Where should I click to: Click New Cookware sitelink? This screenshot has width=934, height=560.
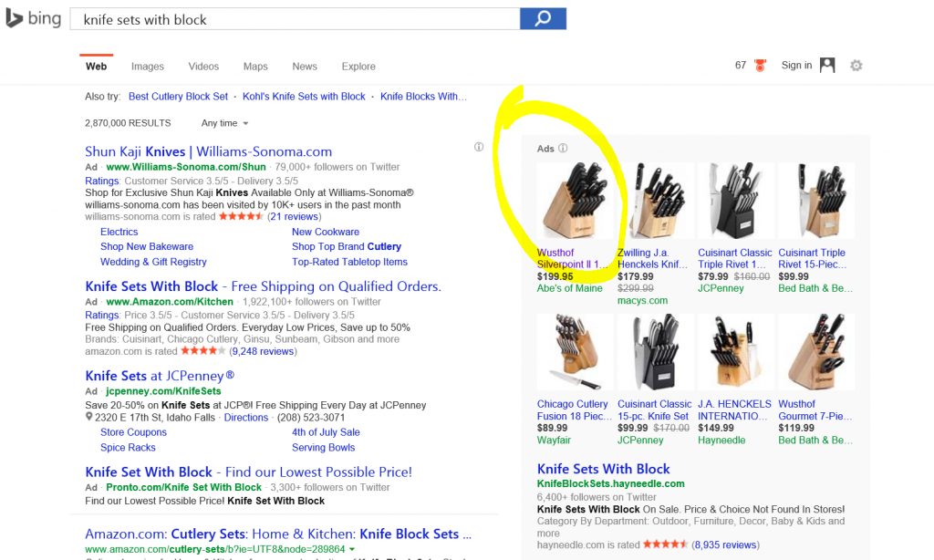coord(326,232)
